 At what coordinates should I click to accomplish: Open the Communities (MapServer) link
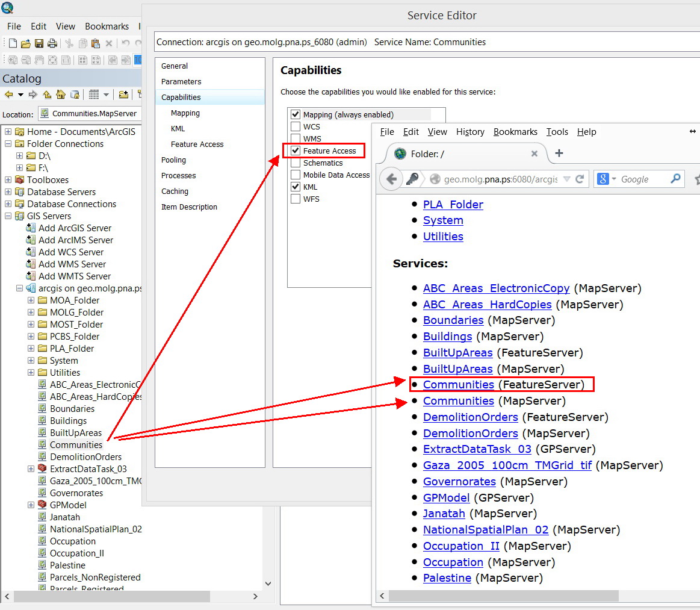click(x=459, y=401)
